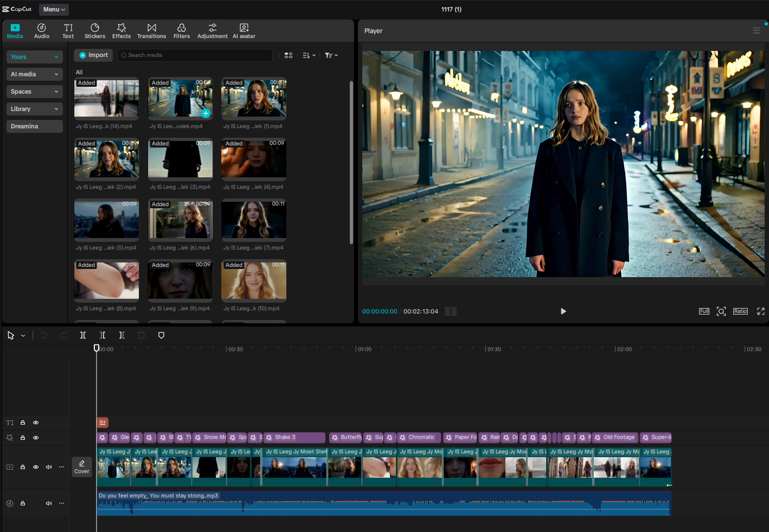This screenshot has width=769, height=532.
Task: Switch to the Effects tab
Action: point(121,31)
